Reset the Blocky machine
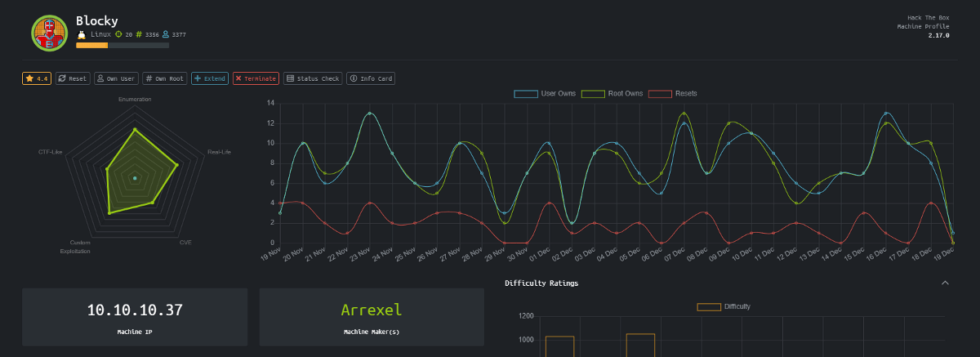 (x=73, y=78)
